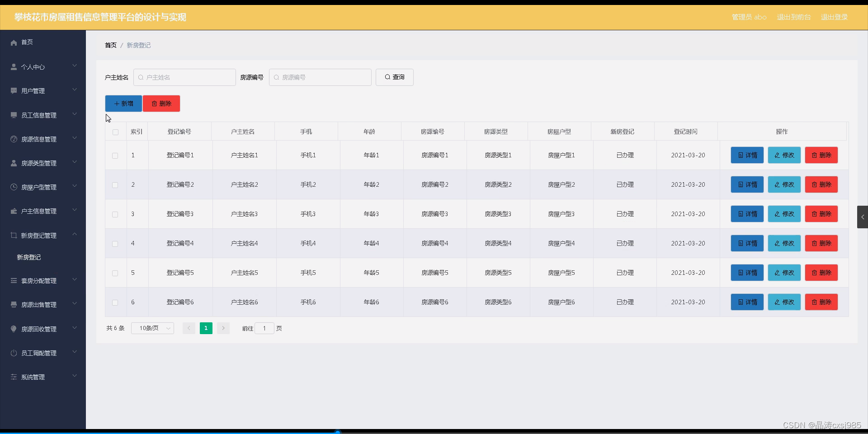Click the search icon in 户主姓名 field
The width and height of the screenshot is (868, 434).
[141, 77]
